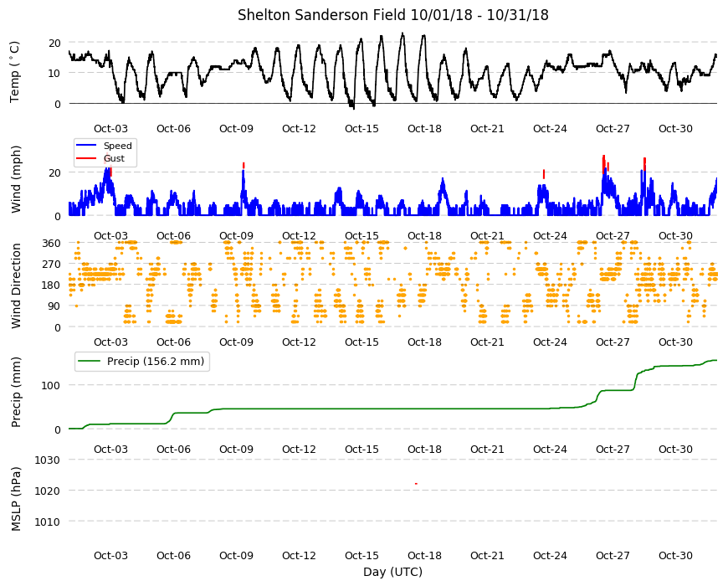Click the 100 tick on precipitation axis
728x586 pixels.
(51, 385)
